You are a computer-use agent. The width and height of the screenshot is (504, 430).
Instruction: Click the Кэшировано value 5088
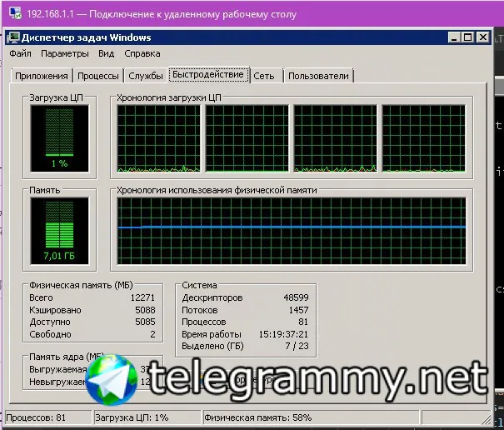(x=145, y=310)
